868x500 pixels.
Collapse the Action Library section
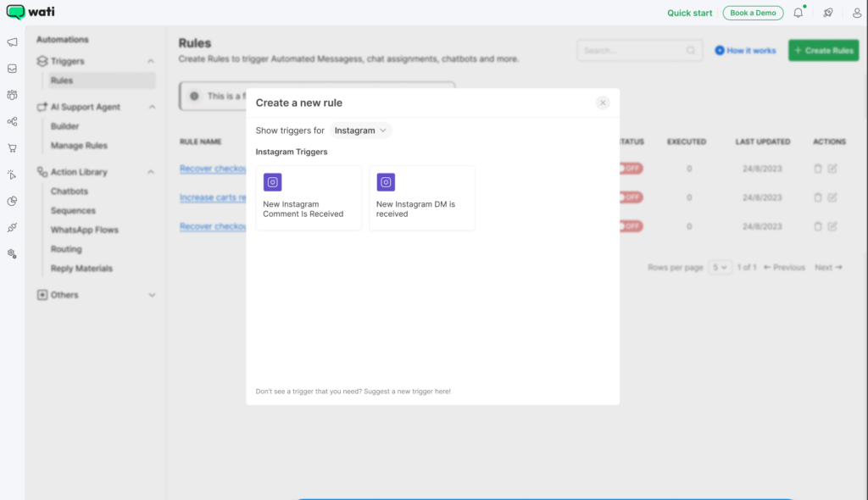click(151, 172)
